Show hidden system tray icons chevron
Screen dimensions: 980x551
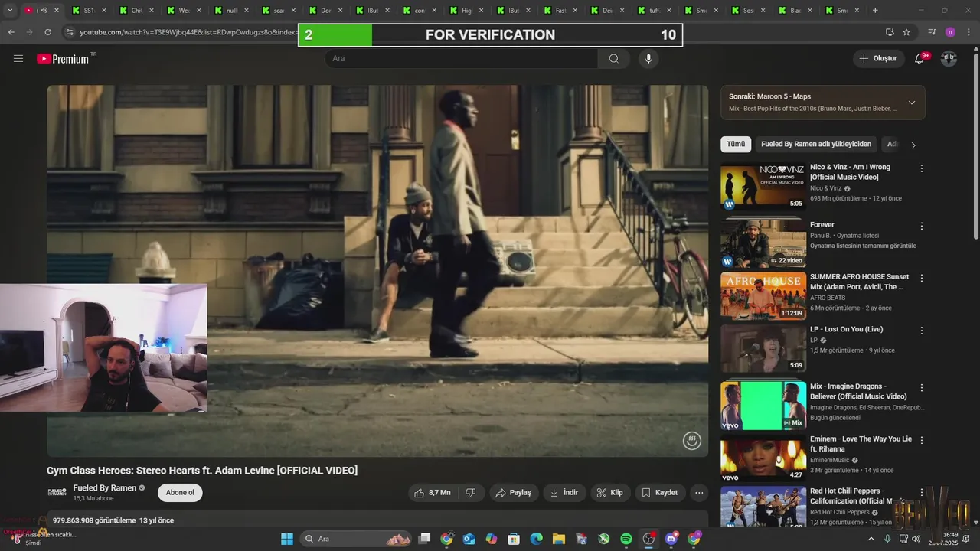tap(871, 539)
